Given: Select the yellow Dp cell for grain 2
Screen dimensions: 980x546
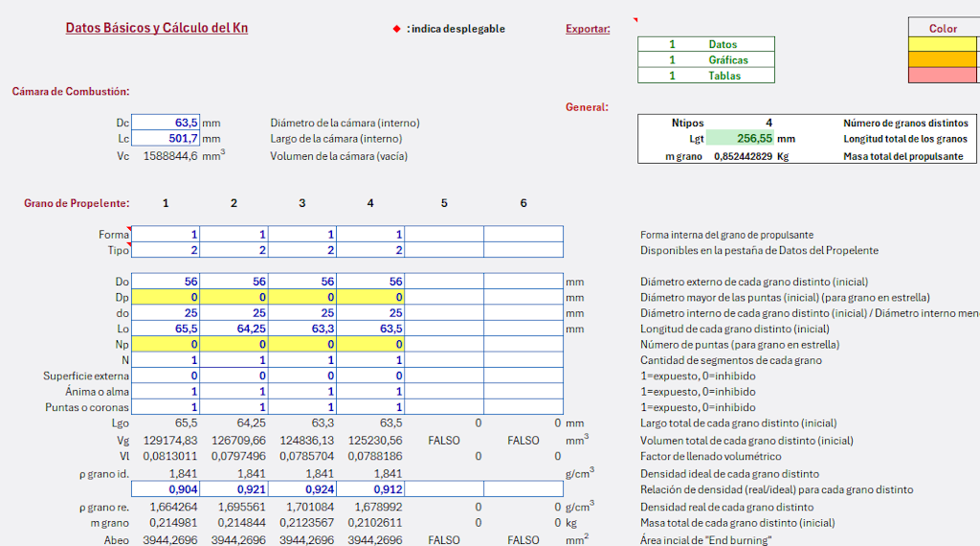Looking at the screenshot, I should coord(234,297).
